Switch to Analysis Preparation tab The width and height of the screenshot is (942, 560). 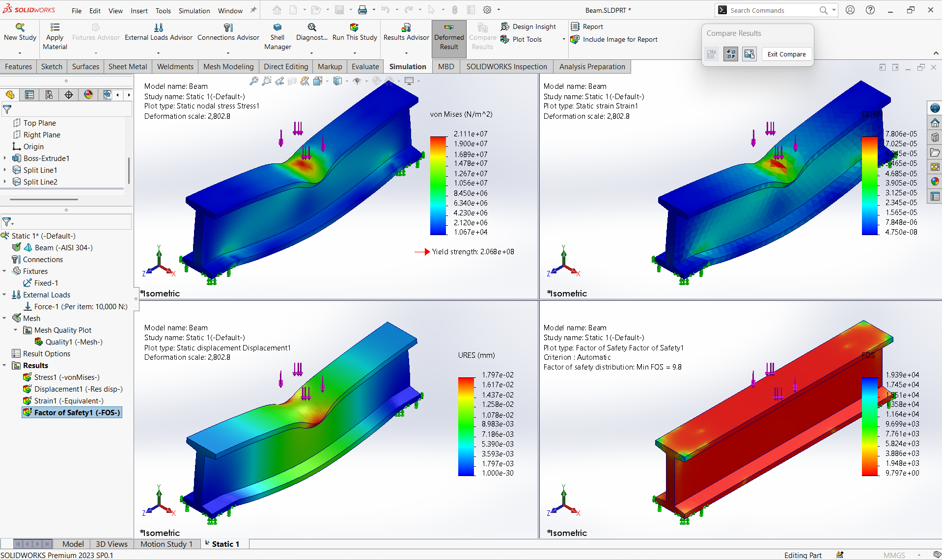point(592,67)
